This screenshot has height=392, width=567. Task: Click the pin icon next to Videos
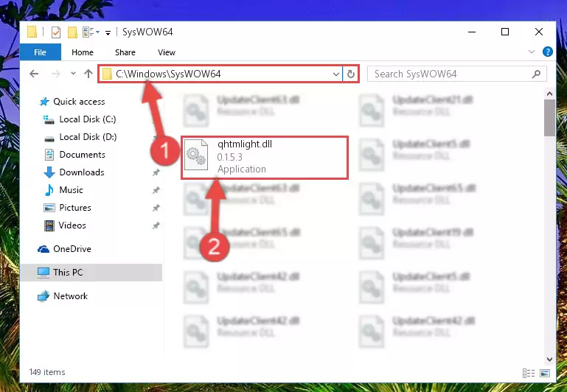pyautogui.click(x=156, y=225)
